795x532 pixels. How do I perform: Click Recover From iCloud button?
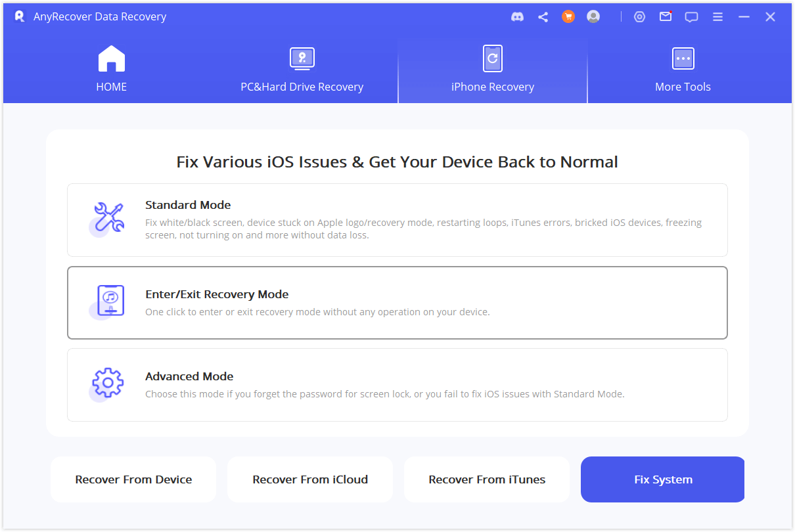tap(310, 479)
